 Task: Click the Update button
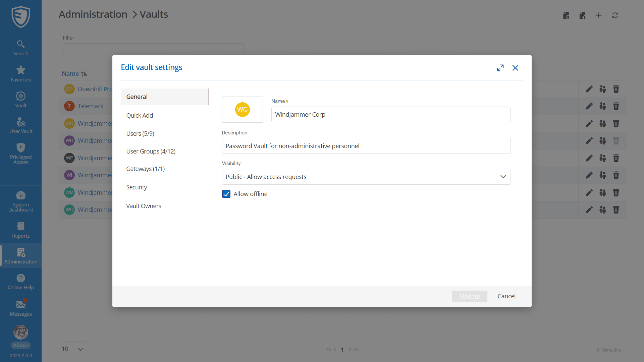[x=469, y=296]
